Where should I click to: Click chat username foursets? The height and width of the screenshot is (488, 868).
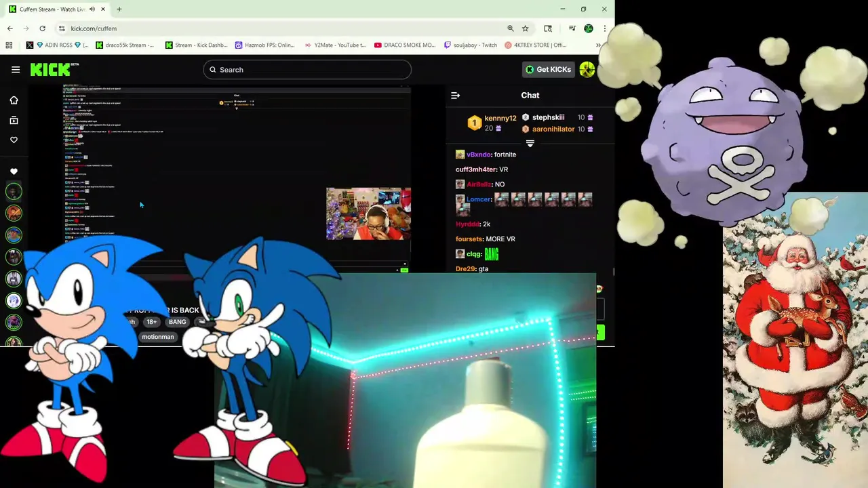pyautogui.click(x=469, y=239)
